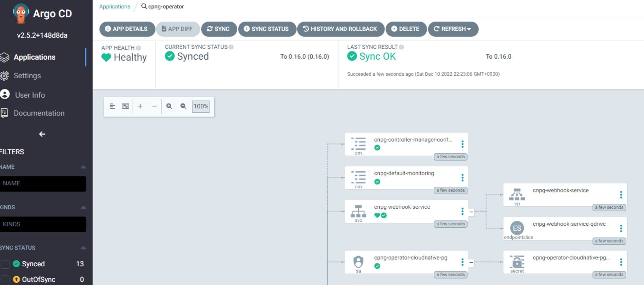644x285 pixels.
Task: Click the SYNC button
Action: click(x=219, y=29)
